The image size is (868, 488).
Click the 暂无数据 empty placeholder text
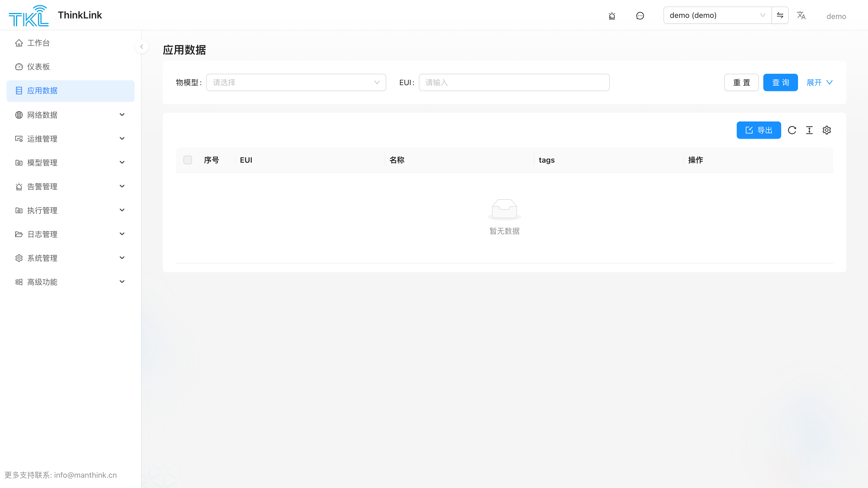(x=505, y=231)
